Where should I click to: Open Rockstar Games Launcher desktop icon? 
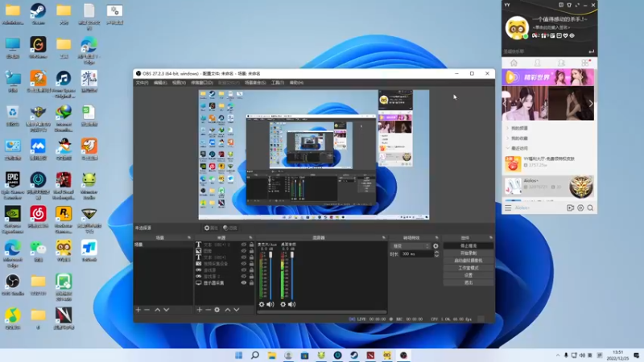pyautogui.click(x=64, y=220)
